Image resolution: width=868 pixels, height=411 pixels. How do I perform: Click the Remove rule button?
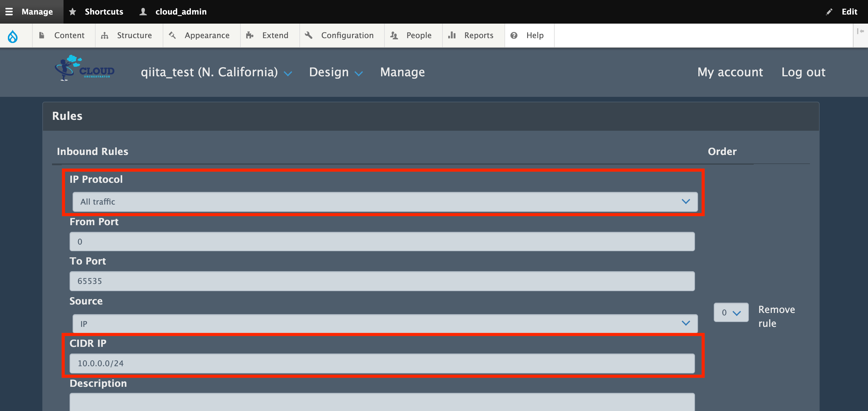point(776,316)
